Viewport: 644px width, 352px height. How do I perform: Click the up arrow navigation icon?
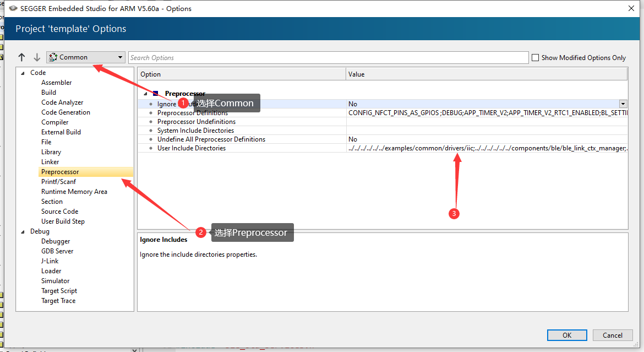(22, 57)
